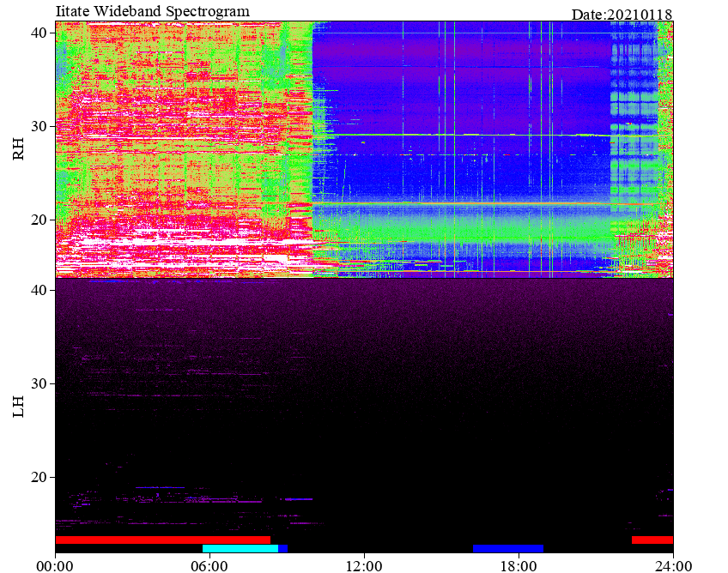Select the long red bar at bottom left
728x573 pixels.
[x=163, y=540]
